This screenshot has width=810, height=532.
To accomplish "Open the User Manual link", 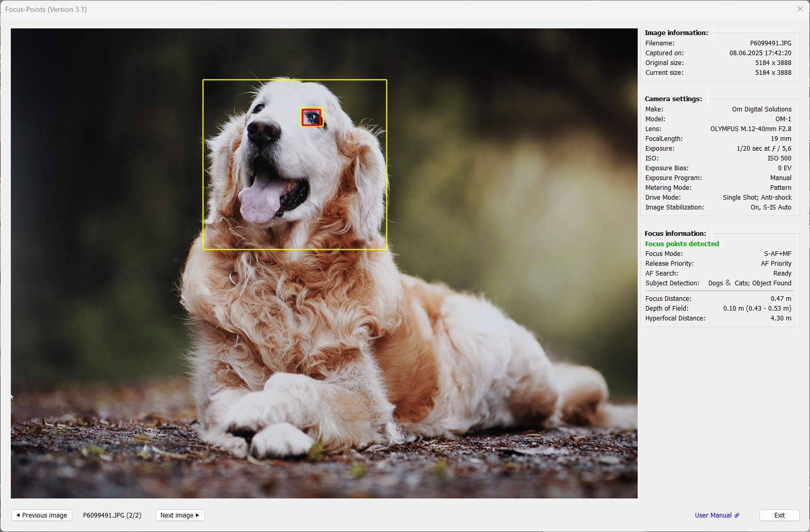I will coord(712,515).
